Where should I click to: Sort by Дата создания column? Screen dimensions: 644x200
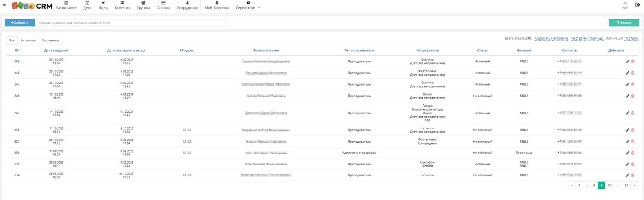point(56,50)
